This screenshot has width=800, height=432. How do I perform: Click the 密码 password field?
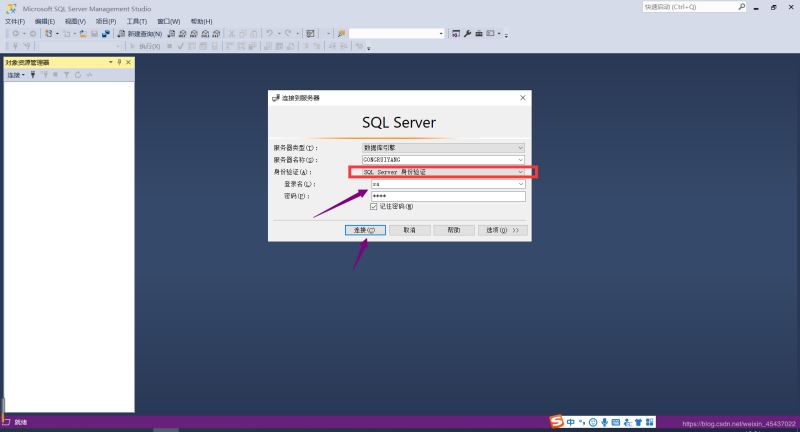click(448, 196)
